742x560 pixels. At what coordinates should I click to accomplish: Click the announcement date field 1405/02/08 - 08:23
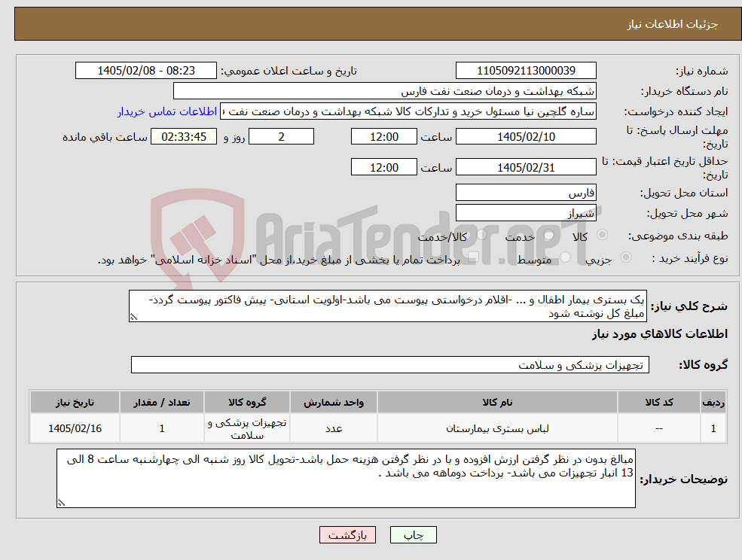145,71
